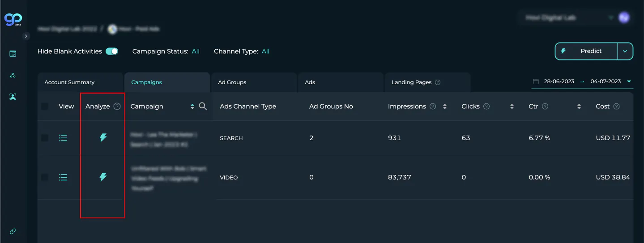
Task: Click the Impressions column help icon
Action: point(433,107)
